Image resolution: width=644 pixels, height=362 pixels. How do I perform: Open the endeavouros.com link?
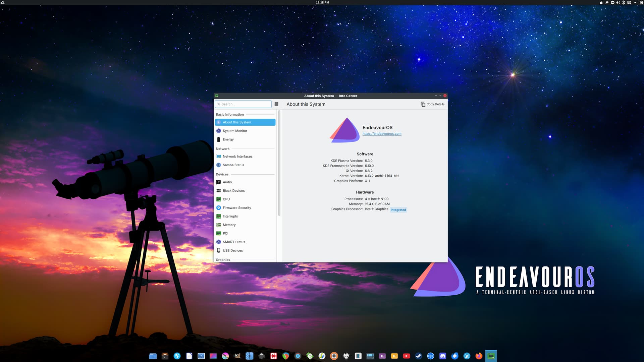coord(382,134)
